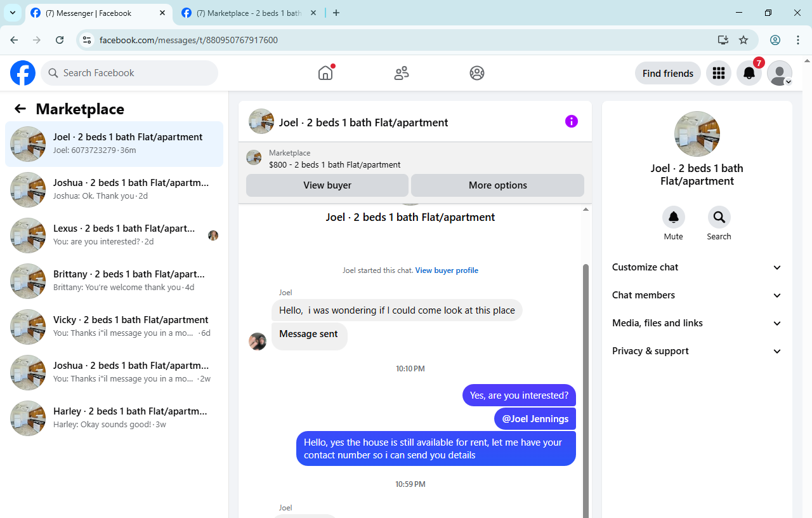This screenshot has width=812, height=518.
Task: Click the 10:10 PM timestamp
Action: 410,369
